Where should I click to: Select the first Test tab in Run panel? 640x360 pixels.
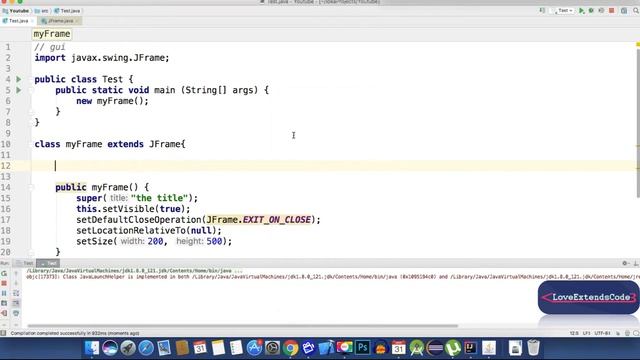[x=25, y=263]
